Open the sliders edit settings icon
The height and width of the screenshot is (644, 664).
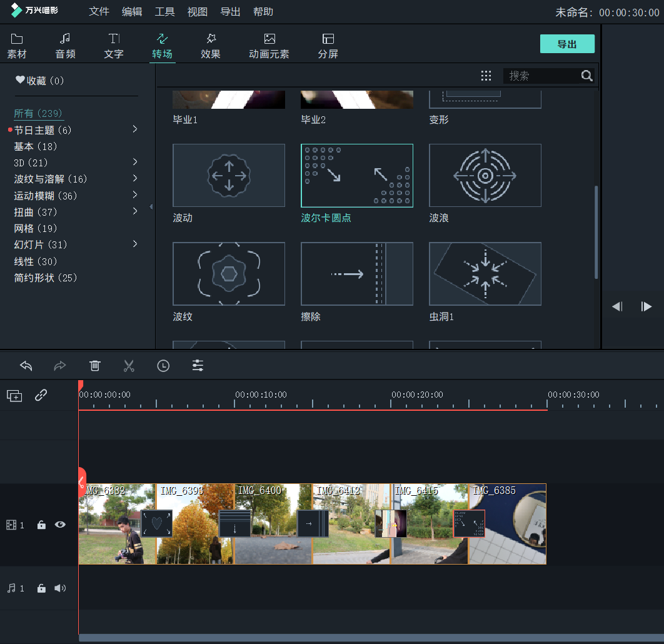click(198, 366)
